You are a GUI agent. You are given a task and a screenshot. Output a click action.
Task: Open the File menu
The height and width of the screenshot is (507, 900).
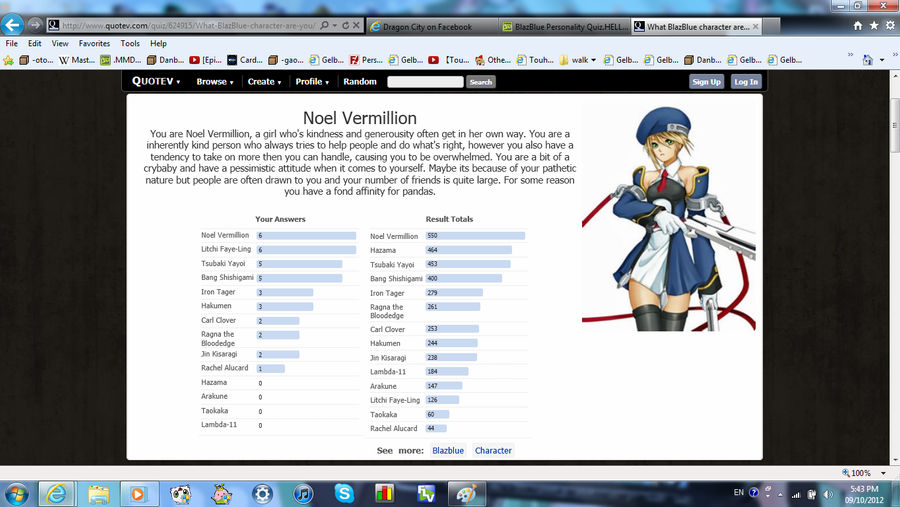[x=11, y=43]
